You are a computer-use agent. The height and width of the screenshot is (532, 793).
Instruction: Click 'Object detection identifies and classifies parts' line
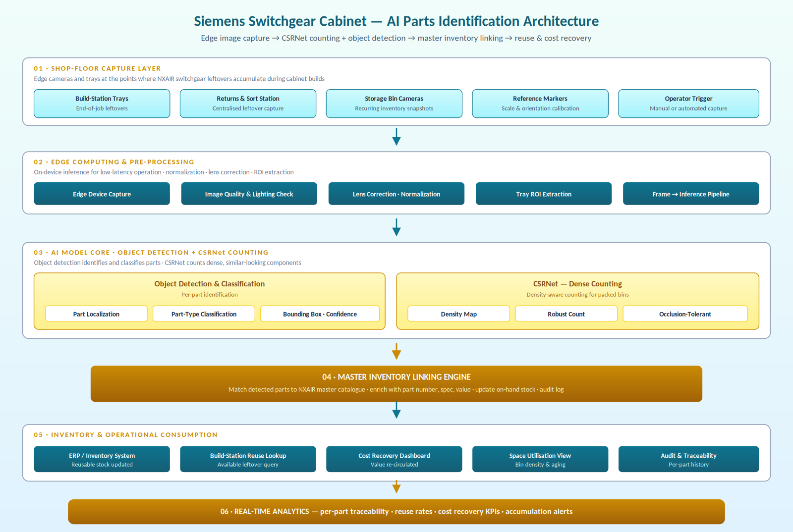tap(168, 263)
